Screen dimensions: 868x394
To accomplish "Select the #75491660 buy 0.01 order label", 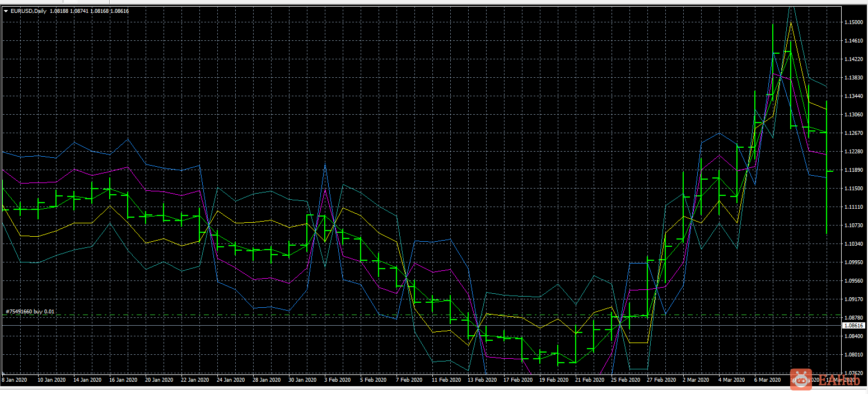I will coord(30,311).
